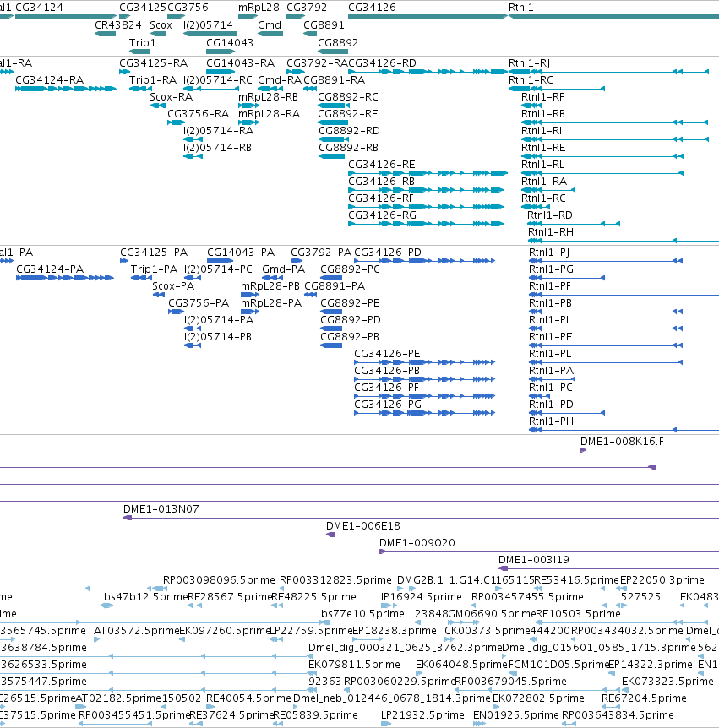Click EST bs47b12.5prime label
719x728 pixels.
(145, 596)
